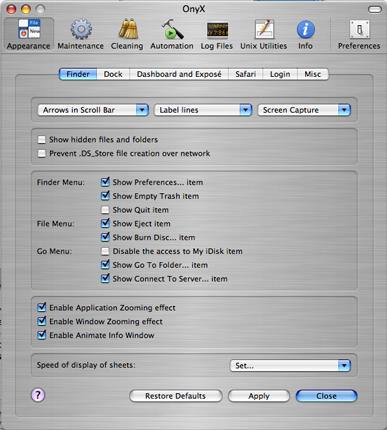Image resolution: width=387 pixels, height=430 pixels.
Task: Open the Misc tab
Action: (x=313, y=74)
